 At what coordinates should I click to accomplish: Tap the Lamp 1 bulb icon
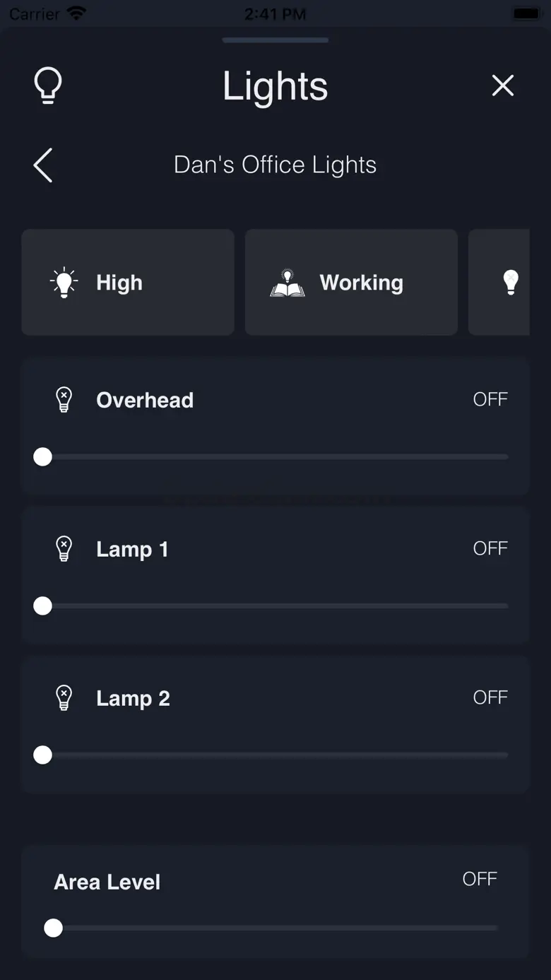(64, 549)
